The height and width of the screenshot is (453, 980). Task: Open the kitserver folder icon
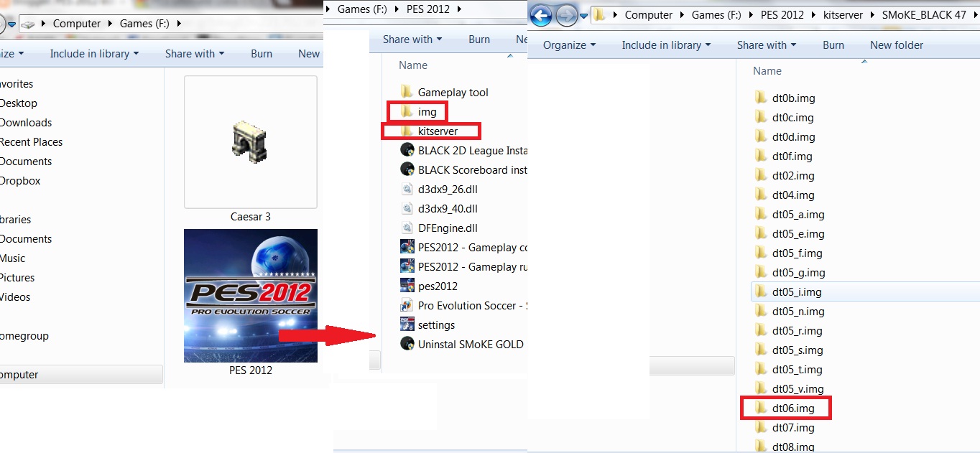pyautogui.click(x=407, y=131)
